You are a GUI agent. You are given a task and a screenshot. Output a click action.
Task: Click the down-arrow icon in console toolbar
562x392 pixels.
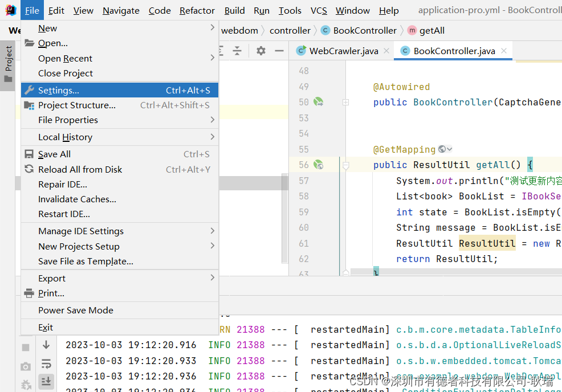46,344
